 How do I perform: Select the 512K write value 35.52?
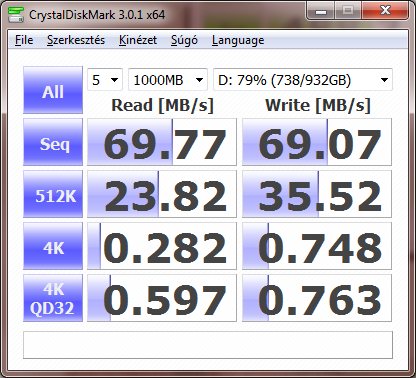[x=317, y=194]
